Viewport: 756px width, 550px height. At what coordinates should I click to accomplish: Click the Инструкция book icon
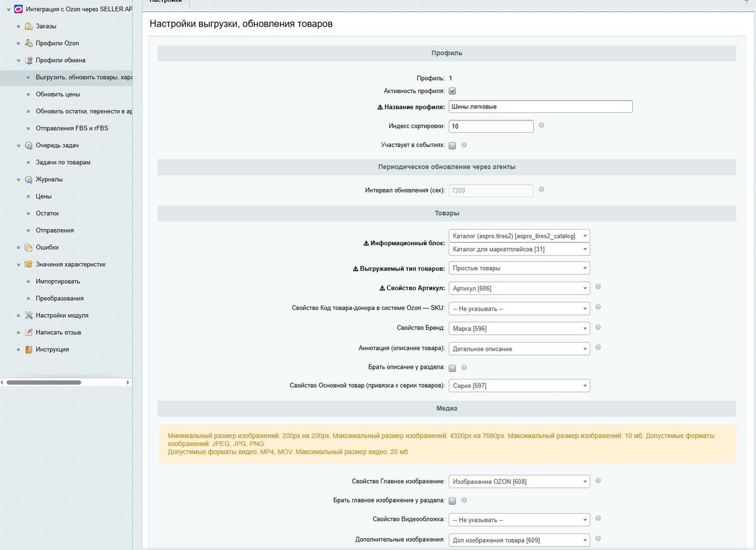click(x=29, y=350)
